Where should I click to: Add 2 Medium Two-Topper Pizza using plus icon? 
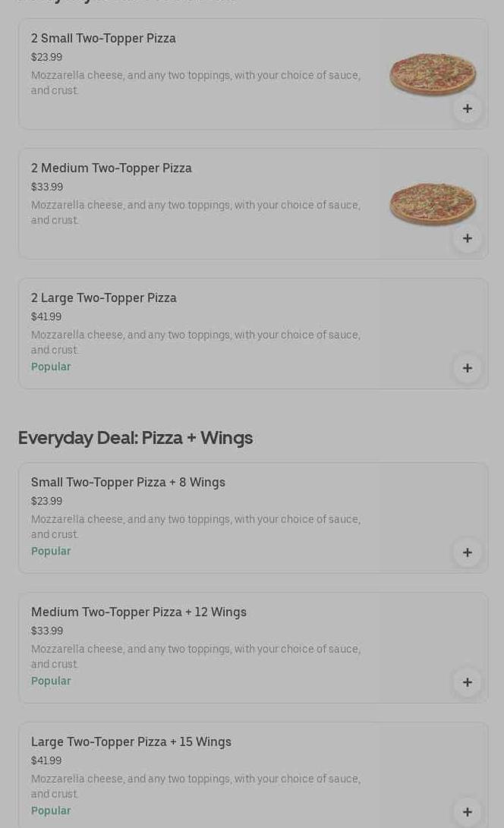pos(467,238)
